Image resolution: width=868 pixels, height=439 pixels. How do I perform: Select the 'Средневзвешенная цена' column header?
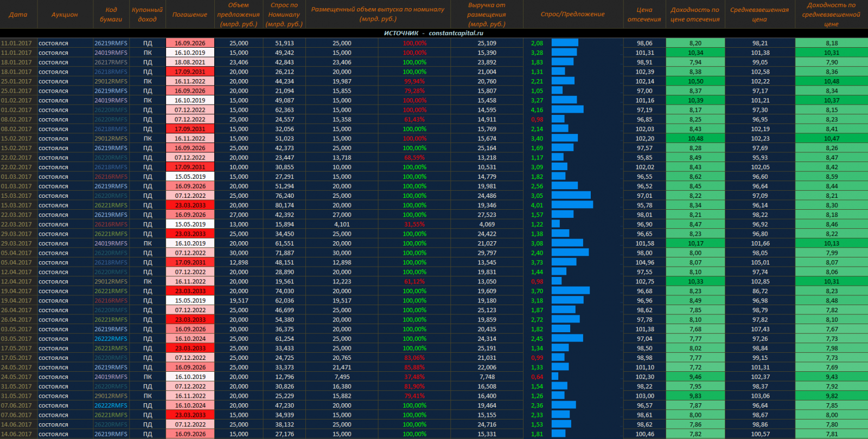click(759, 15)
